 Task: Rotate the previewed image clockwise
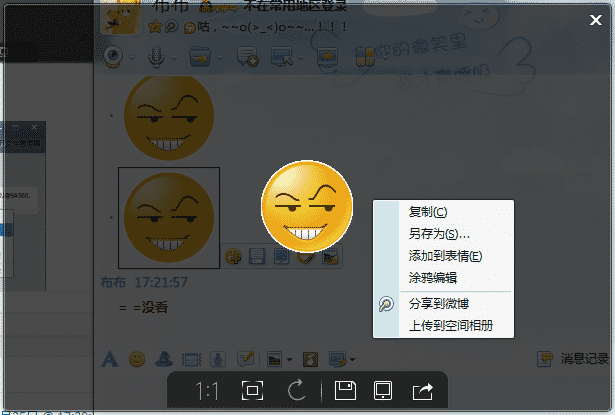(x=297, y=390)
